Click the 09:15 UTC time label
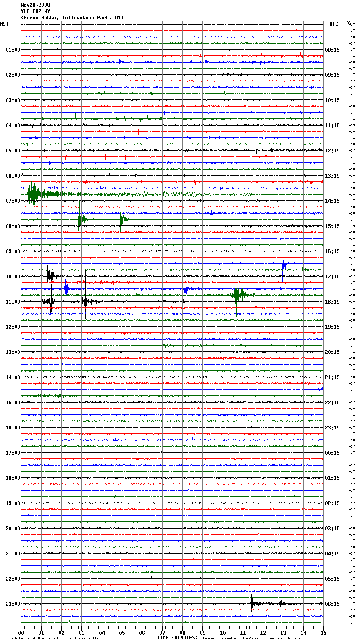 332,75
